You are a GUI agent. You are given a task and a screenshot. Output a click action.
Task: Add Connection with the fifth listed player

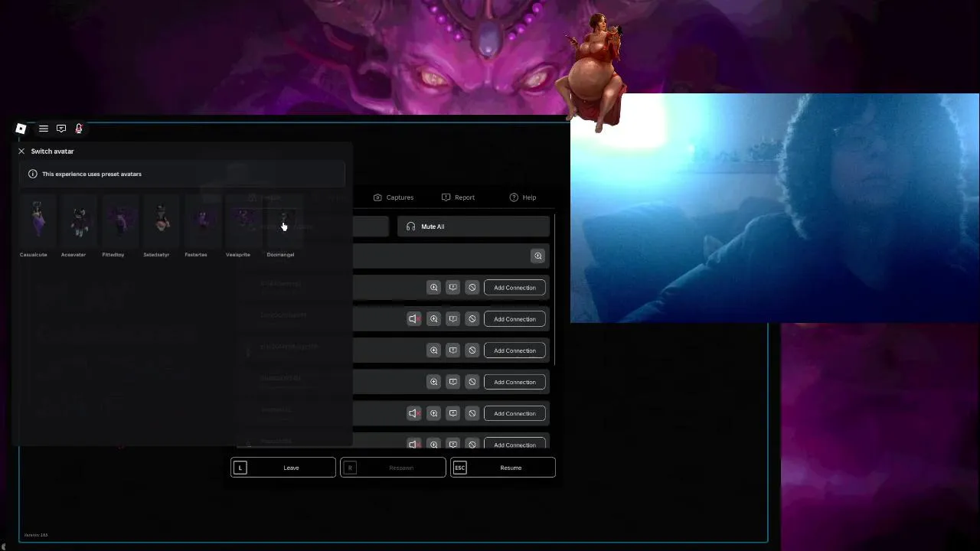[x=514, y=413]
